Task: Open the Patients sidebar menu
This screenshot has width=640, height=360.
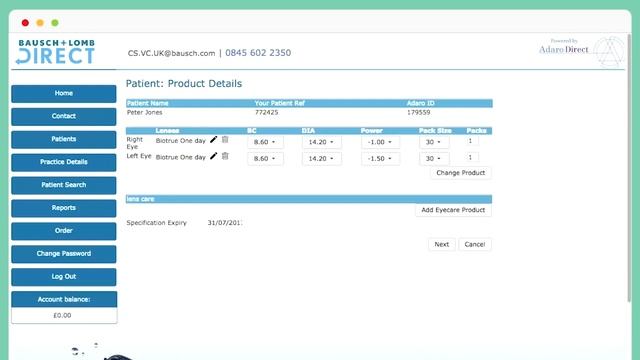Action: (x=64, y=139)
